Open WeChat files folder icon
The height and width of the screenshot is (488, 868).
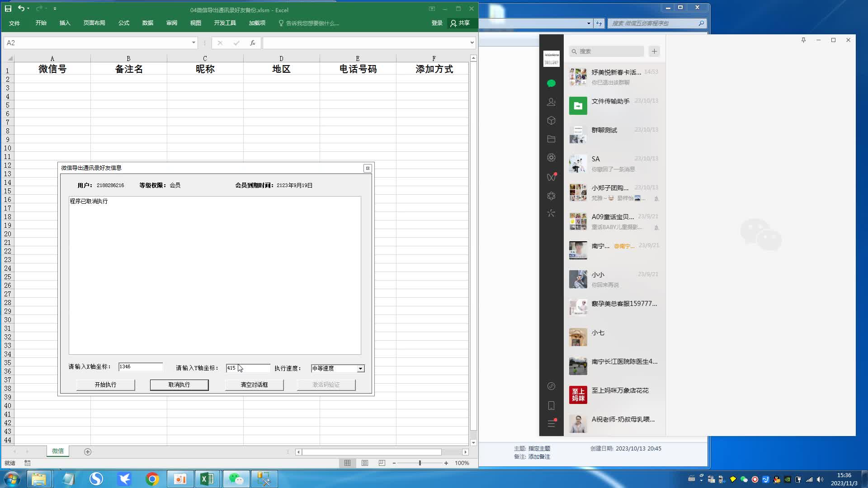tap(551, 139)
